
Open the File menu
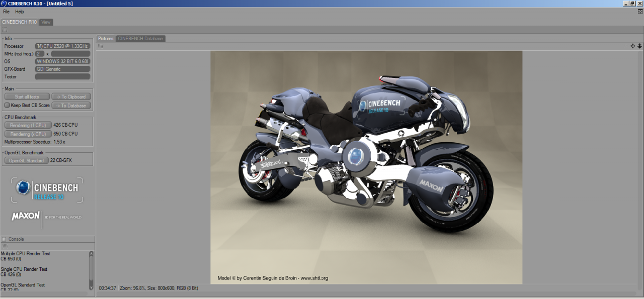click(6, 12)
